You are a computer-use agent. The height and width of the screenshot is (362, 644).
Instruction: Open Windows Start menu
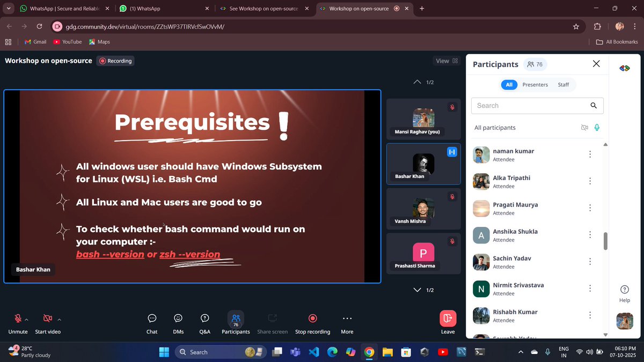pos(164,352)
